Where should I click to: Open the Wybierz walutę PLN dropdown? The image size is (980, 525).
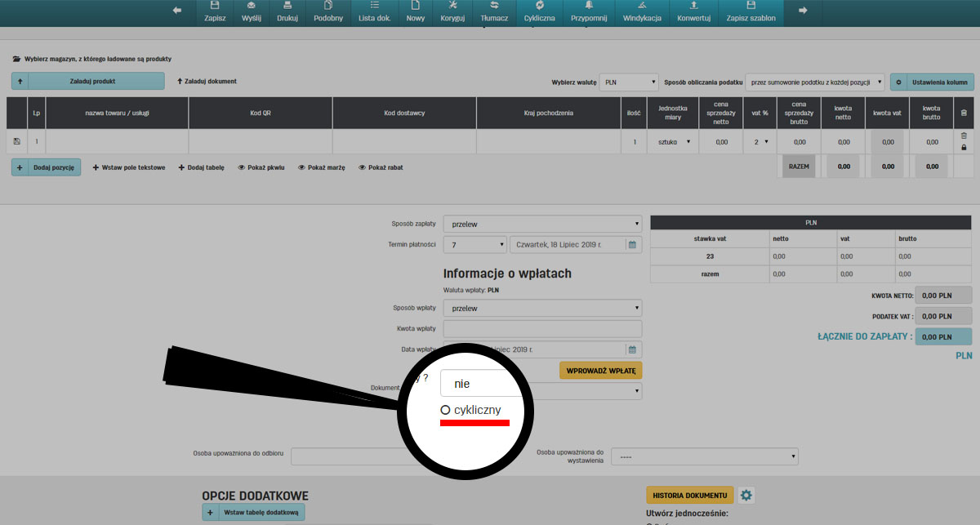coord(628,82)
